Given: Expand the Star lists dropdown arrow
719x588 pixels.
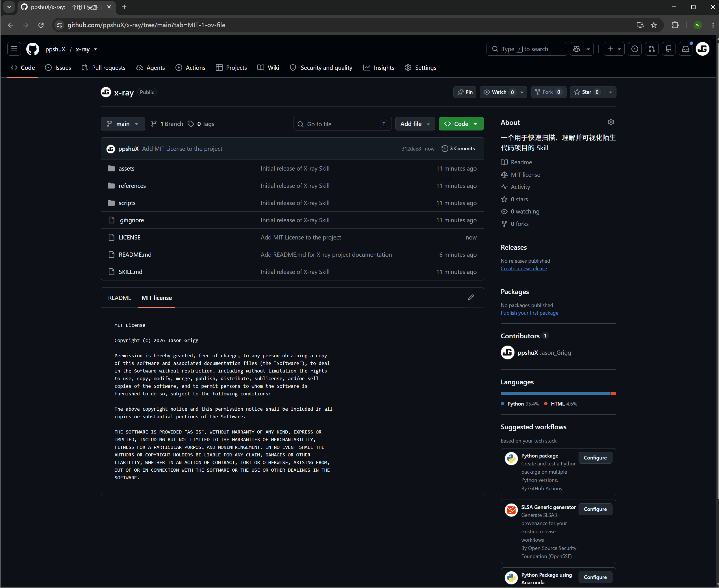Looking at the screenshot, I should 611,92.
